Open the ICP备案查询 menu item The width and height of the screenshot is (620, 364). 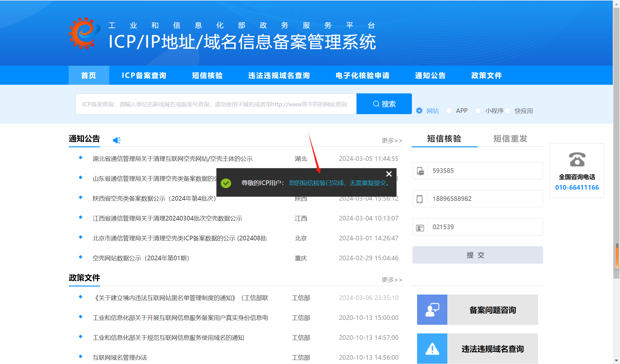(x=144, y=76)
